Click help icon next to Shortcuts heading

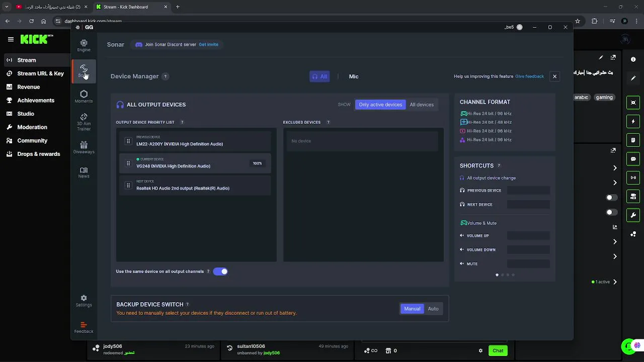[x=499, y=165]
